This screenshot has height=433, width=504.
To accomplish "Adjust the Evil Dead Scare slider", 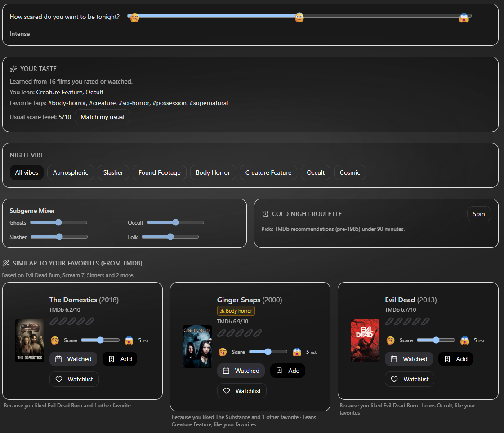I will point(436,340).
